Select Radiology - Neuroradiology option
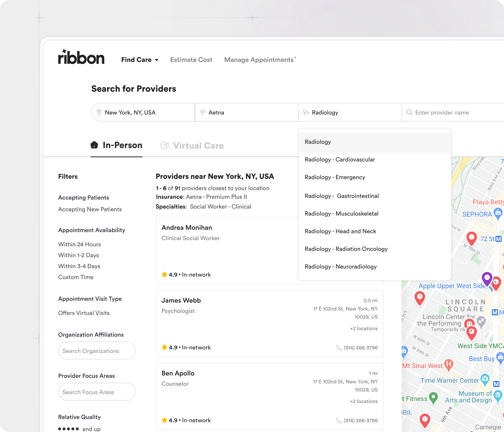 (375, 267)
